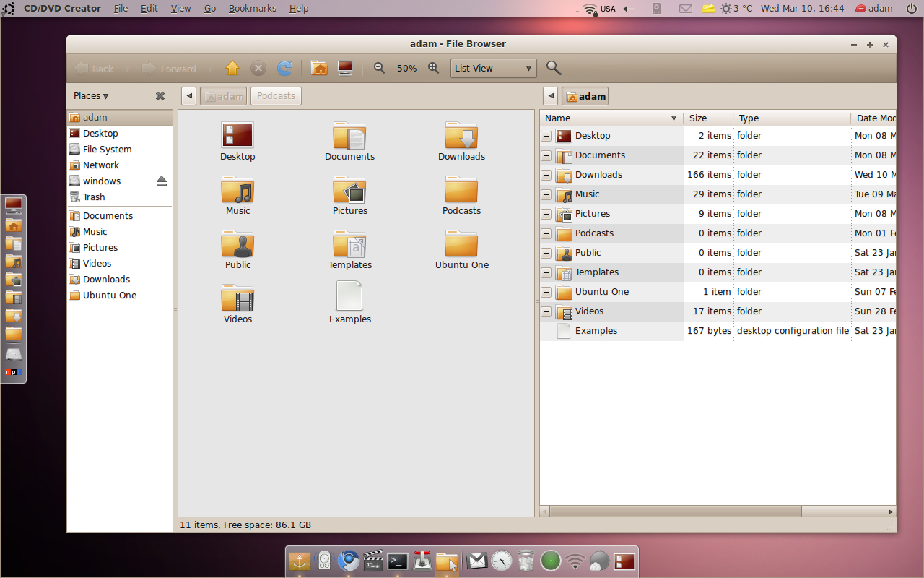
Task: Open the List View selector dropdown
Action: pyautogui.click(x=493, y=68)
